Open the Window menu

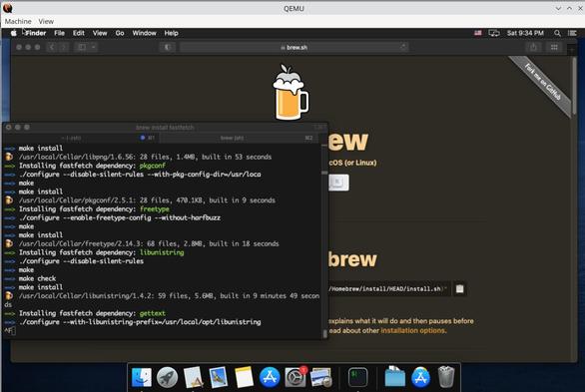point(144,33)
